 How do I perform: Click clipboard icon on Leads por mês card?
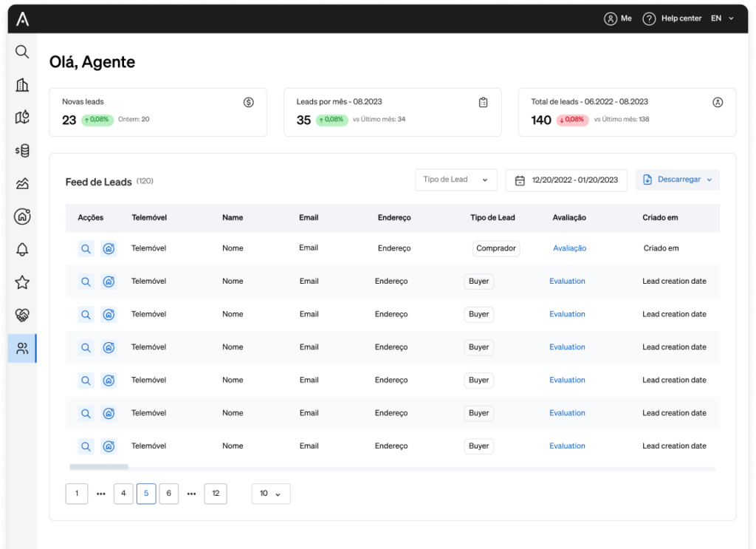[x=483, y=102]
